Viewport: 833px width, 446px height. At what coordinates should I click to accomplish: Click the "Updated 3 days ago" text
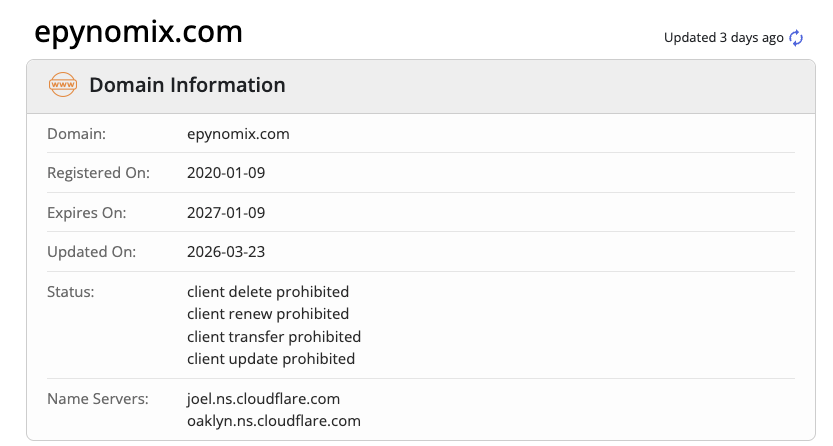723,38
